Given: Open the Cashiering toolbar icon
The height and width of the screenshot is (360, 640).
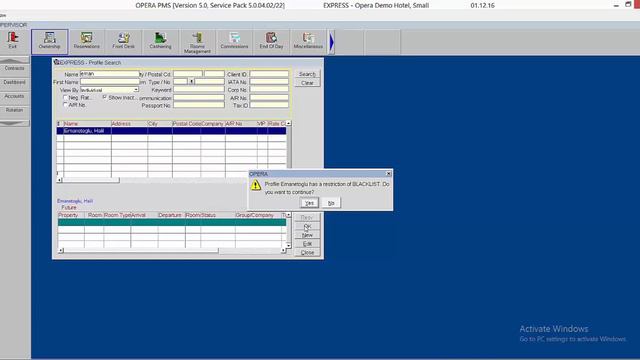Looking at the screenshot, I should point(160,41).
